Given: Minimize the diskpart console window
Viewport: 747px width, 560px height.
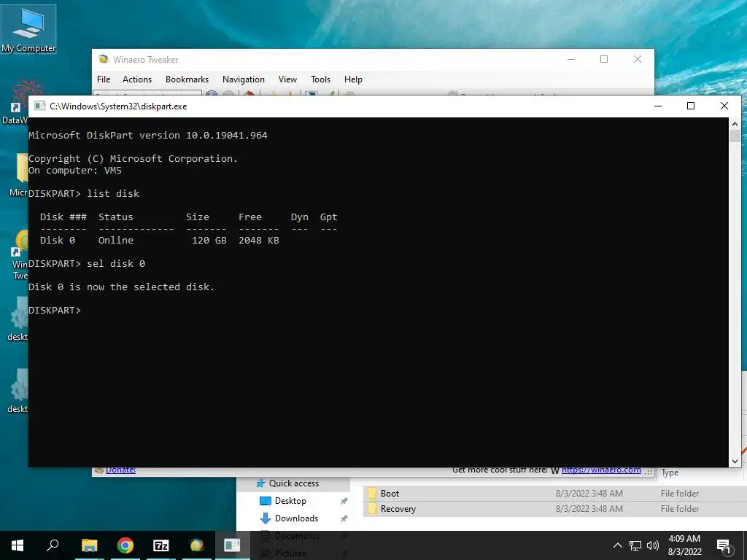Looking at the screenshot, I should point(659,106).
